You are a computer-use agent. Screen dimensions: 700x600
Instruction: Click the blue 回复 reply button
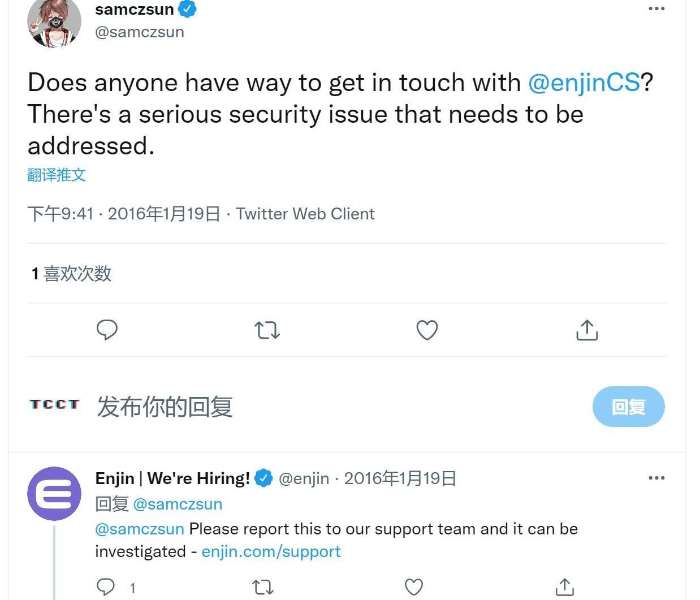point(628,407)
